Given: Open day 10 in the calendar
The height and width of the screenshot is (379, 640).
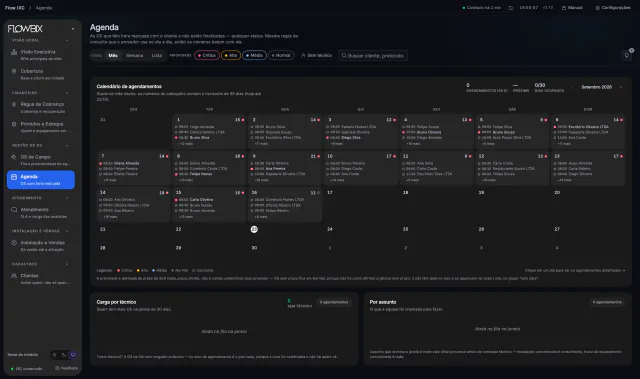Looking at the screenshot, I should click(x=361, y=168).
